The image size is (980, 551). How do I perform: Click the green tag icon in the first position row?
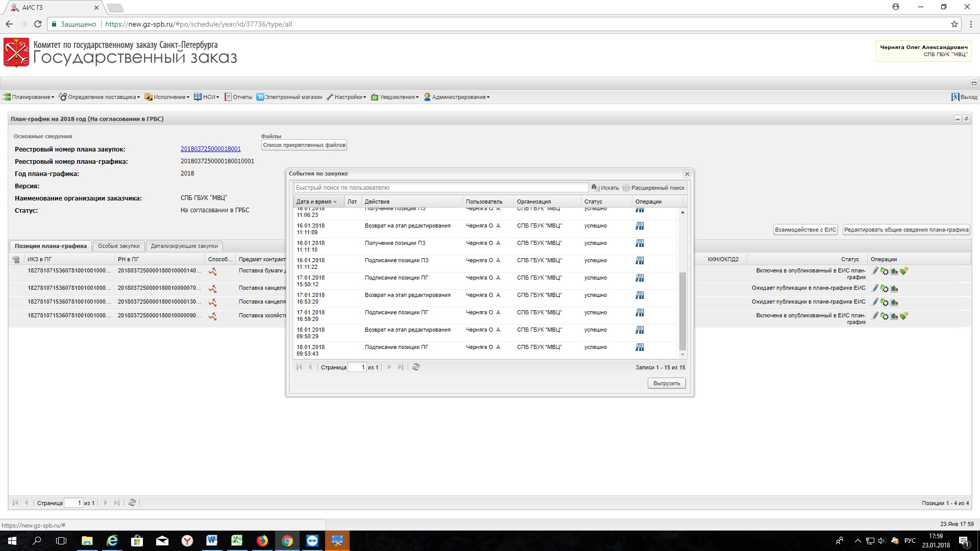click(904, 271)
